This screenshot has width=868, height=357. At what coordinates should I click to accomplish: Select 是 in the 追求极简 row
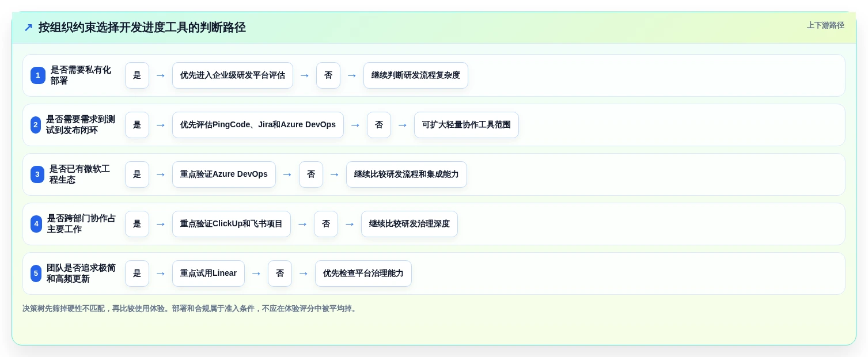137,274
